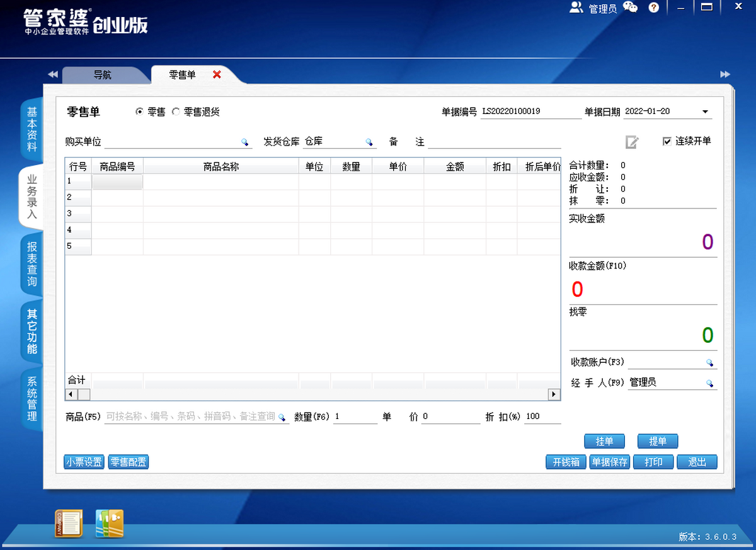This screenshot has height=550, width=756.
Task: Click the 发货仓库 lookup magnifier icon
Action: pyautogui.click(x=369, y=142)
